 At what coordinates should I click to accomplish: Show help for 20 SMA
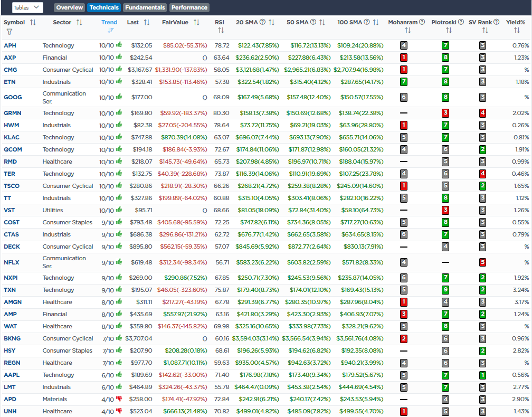[263, 22]
